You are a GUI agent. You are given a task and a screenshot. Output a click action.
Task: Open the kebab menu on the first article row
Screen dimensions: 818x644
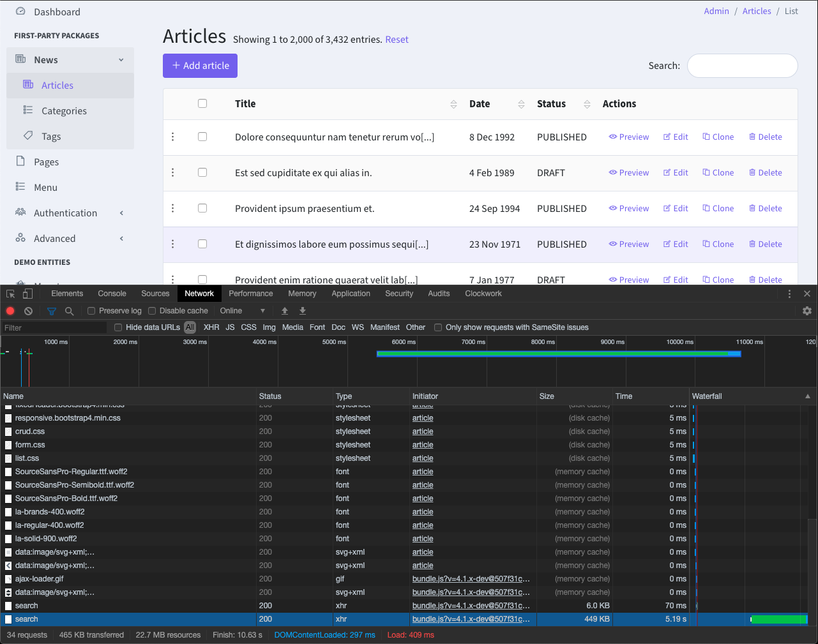[172, 137]
